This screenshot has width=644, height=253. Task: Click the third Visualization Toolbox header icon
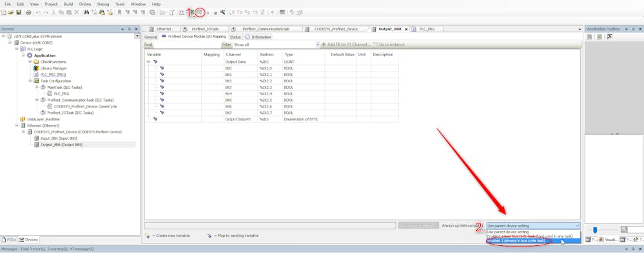(x=609, y=37)
